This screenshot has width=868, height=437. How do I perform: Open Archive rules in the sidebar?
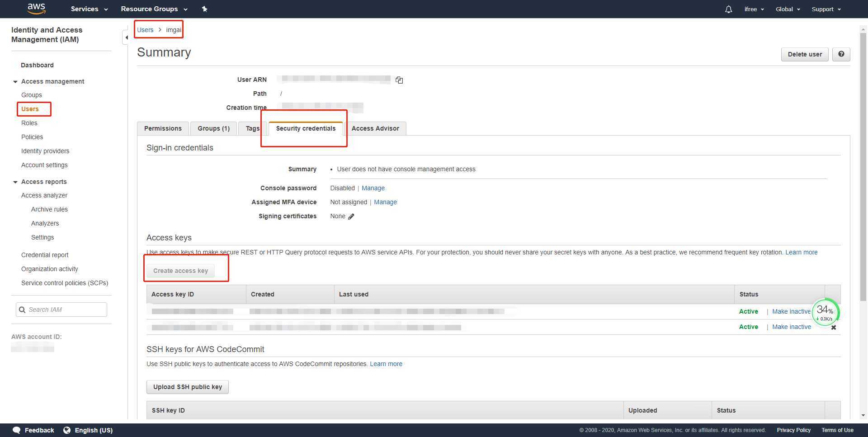49,209
